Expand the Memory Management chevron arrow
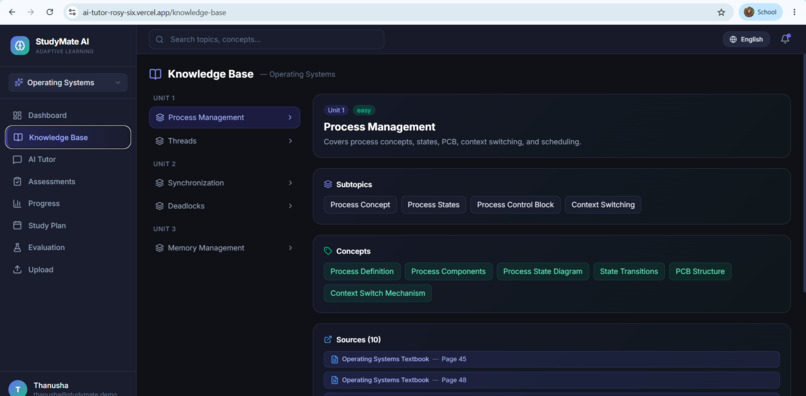This screenshot has width=806, height=396. point(290,248)
